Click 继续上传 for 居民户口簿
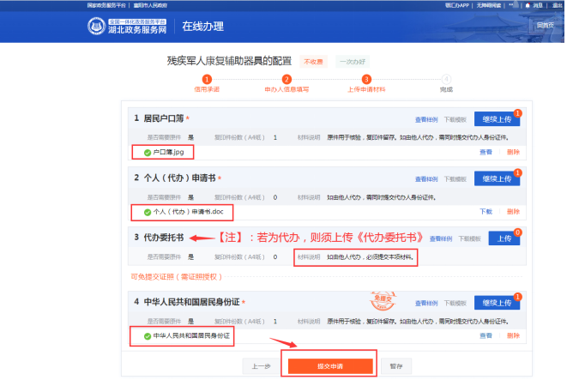This screenshot has width=567, height=392. click(497, 119)
